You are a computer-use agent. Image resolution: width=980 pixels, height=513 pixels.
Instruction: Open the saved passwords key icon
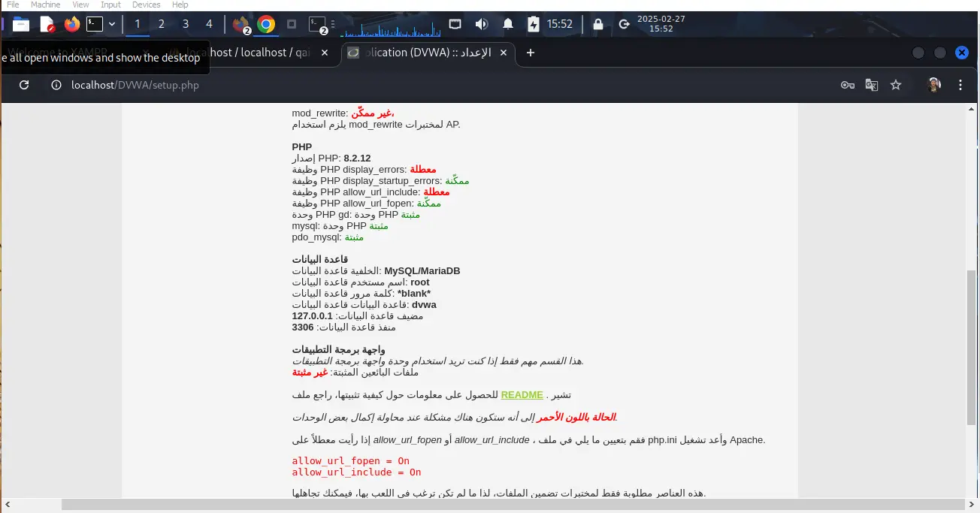[x=848, y=85]
